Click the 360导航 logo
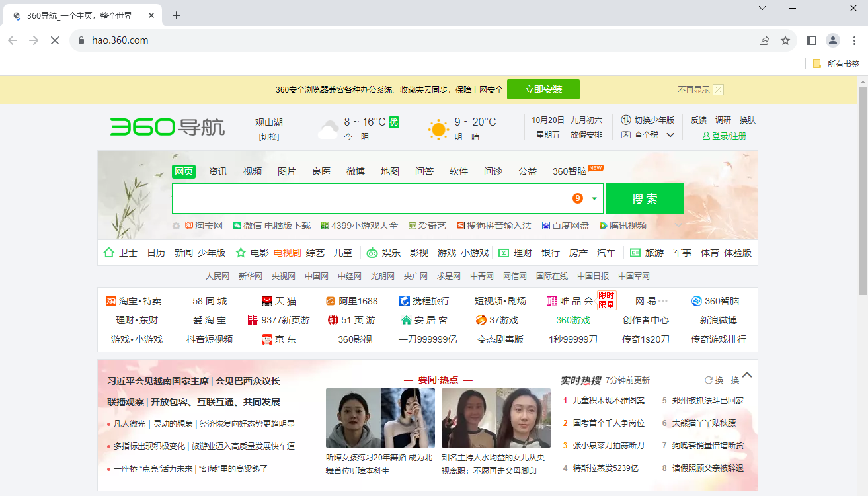Screen dimensions: 868x496 (167, 126)
